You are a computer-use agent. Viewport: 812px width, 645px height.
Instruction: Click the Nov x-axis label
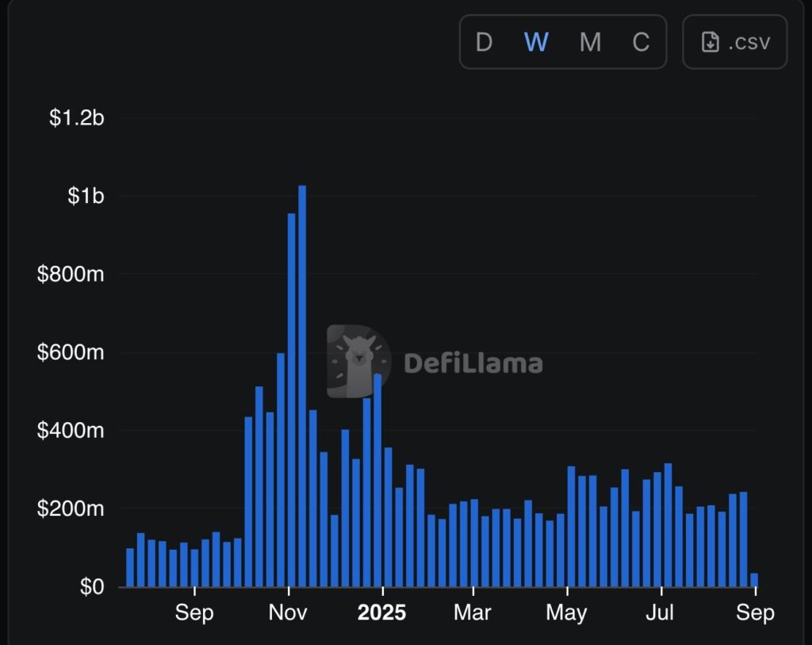coord(288,613)
